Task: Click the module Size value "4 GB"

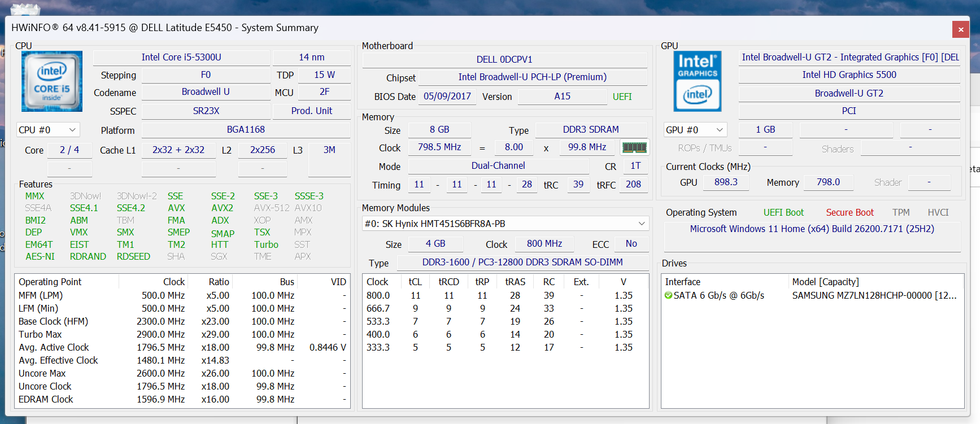Action: 435,243
